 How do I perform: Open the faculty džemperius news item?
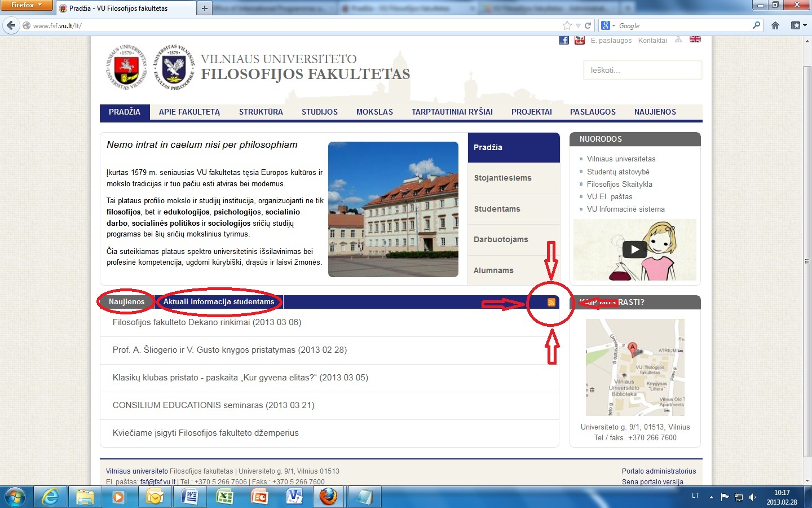(205, 433)
